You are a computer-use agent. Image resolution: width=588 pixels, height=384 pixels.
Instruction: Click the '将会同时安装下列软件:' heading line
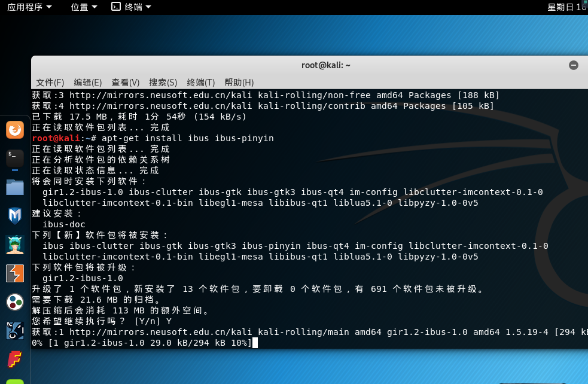[89, 181]
